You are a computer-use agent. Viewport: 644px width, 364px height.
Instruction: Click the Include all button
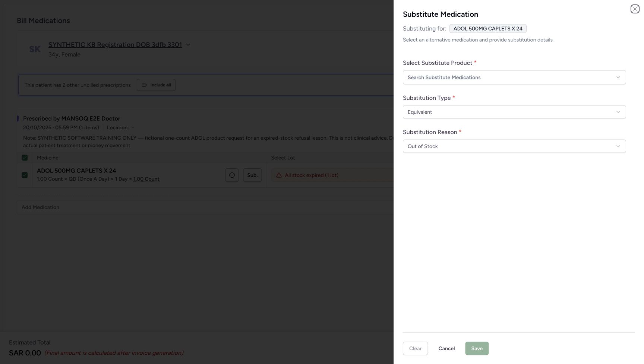(156, 85)
